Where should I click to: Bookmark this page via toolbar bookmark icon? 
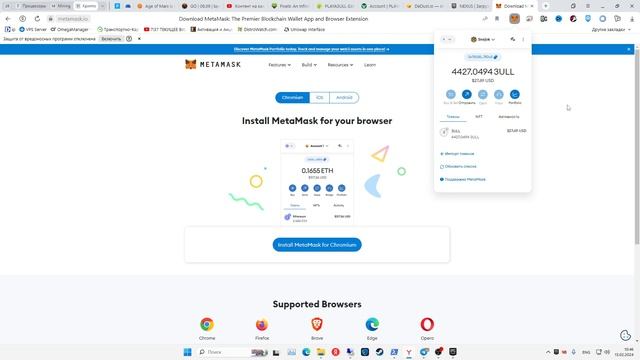click(x=497, y=18)
